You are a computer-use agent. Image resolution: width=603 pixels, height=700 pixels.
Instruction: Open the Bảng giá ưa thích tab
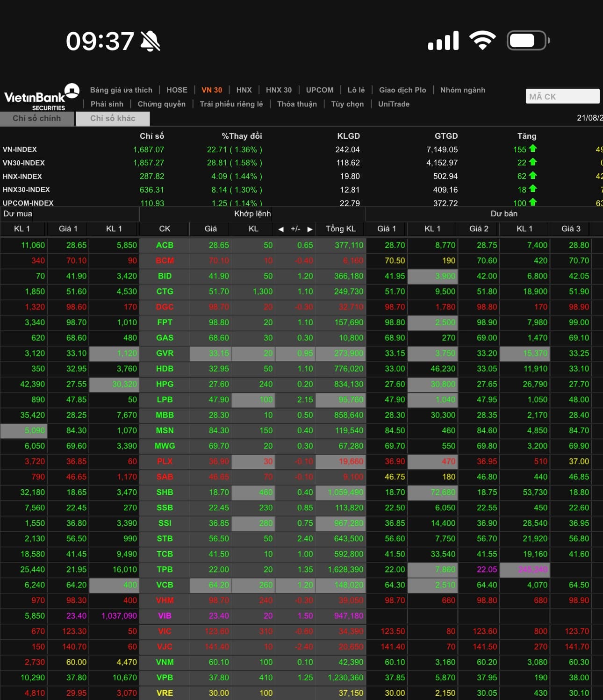coord(121,90)
